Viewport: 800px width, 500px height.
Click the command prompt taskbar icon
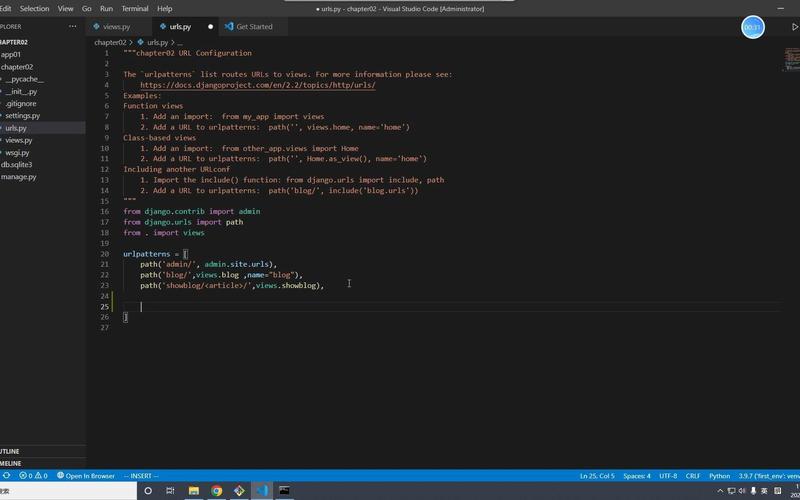pos(284,491)
